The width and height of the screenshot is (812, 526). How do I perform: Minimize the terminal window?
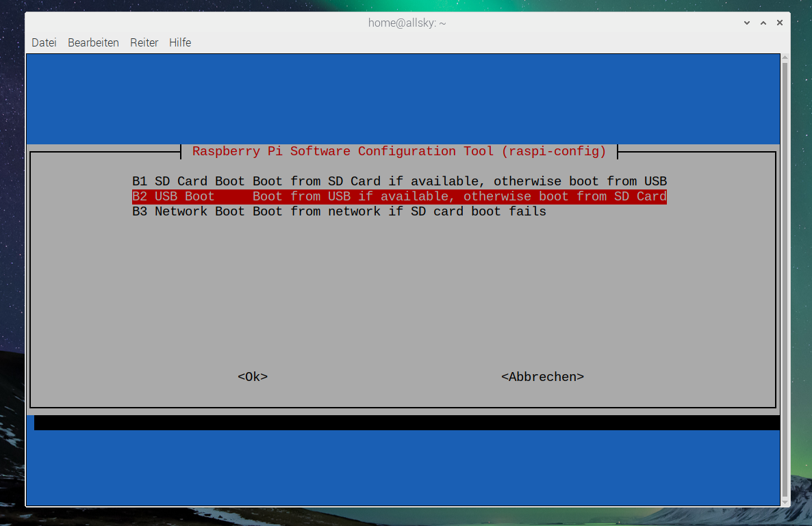[747, 23]
